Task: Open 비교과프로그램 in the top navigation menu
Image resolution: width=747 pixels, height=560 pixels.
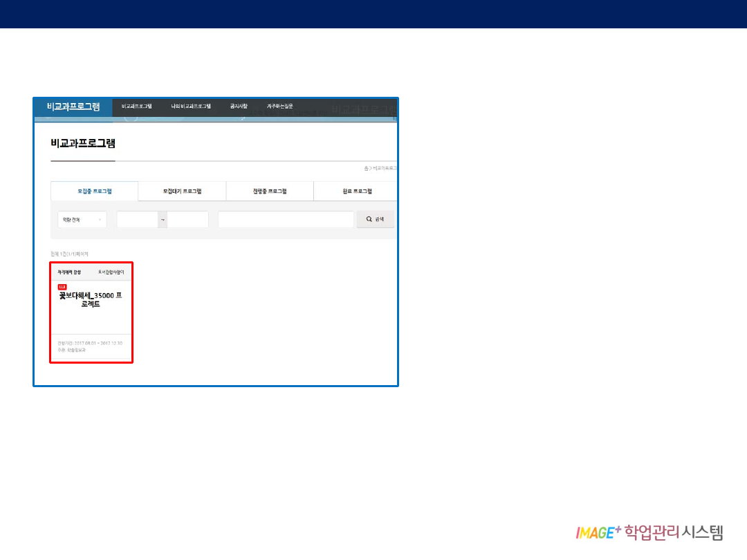Action: point(136,106)
